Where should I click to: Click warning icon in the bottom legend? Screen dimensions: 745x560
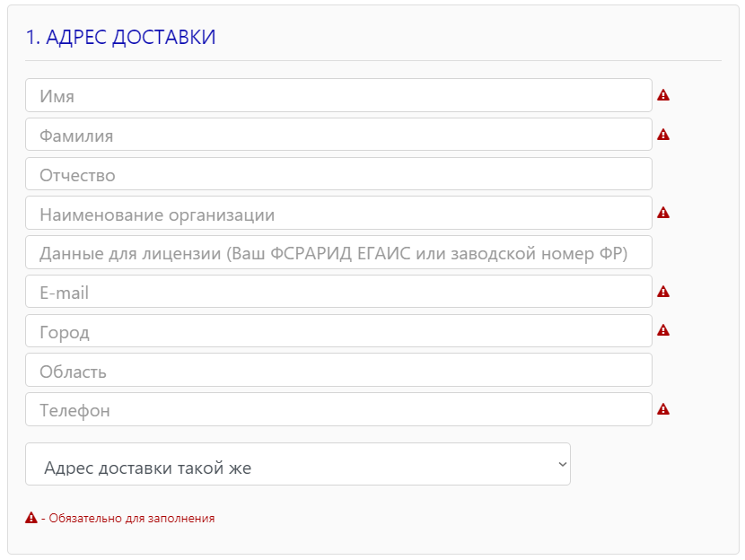click(x=31, y=518)
